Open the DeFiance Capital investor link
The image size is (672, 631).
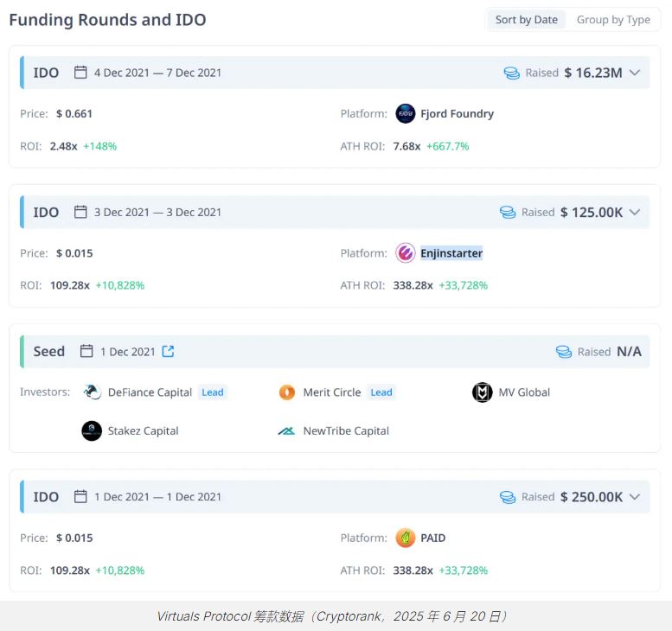150,392
